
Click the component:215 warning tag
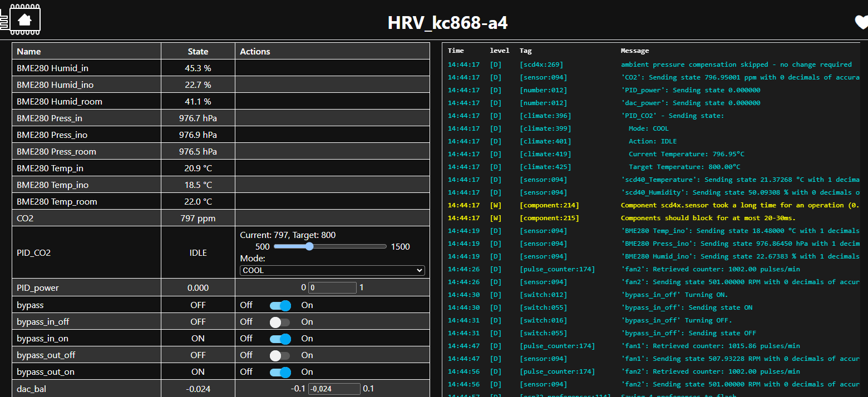(549, 218)
